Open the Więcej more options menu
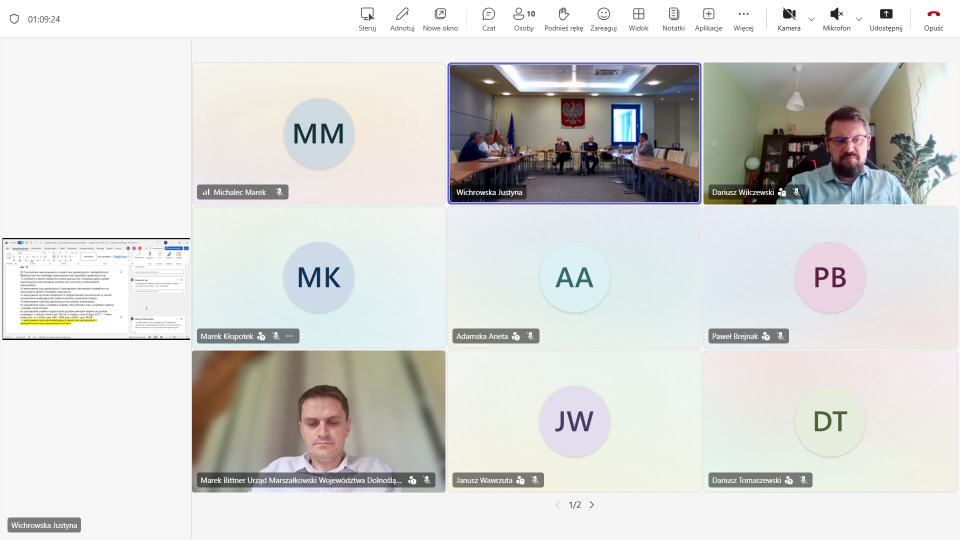The height and width of the screenshot is (540, 960). pos(743,19)
